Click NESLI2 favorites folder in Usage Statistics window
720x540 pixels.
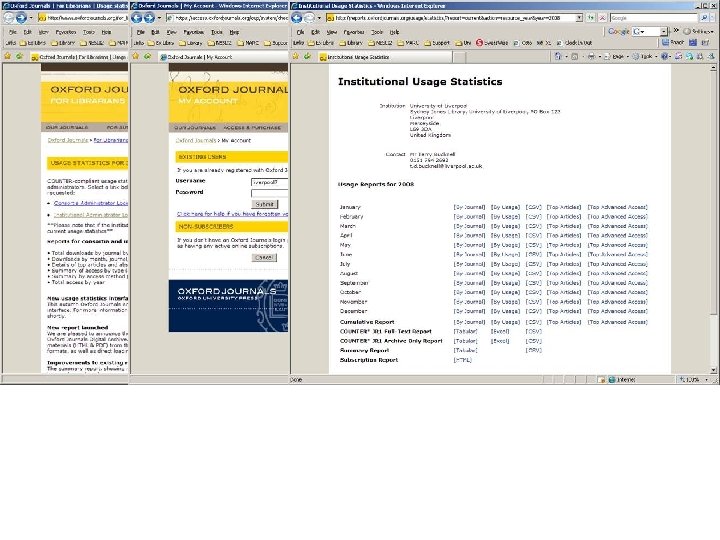(x=380, y=43)
